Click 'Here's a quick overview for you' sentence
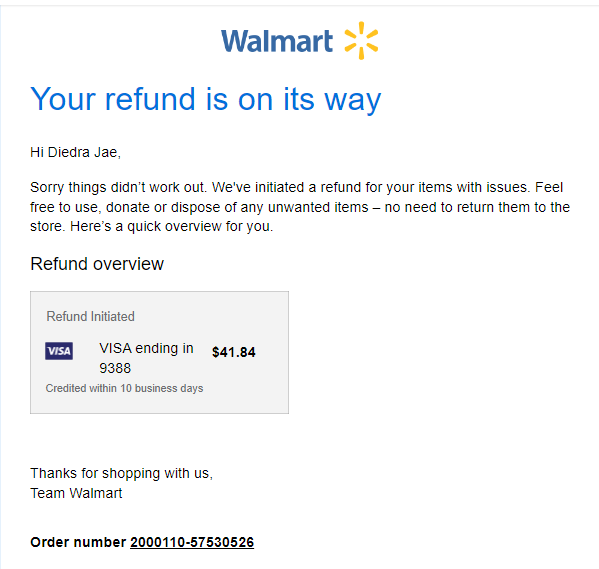Screen dimensions: 599x569 click(x=172, y=226)
